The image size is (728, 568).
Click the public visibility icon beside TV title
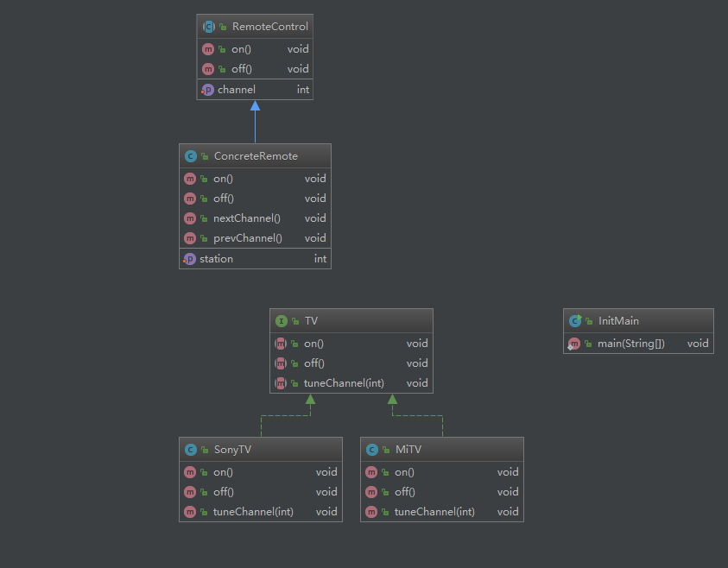(295, 322)
